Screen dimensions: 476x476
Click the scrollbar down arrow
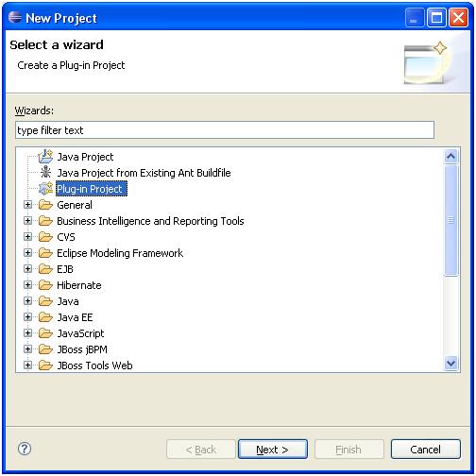coord(451,364)
